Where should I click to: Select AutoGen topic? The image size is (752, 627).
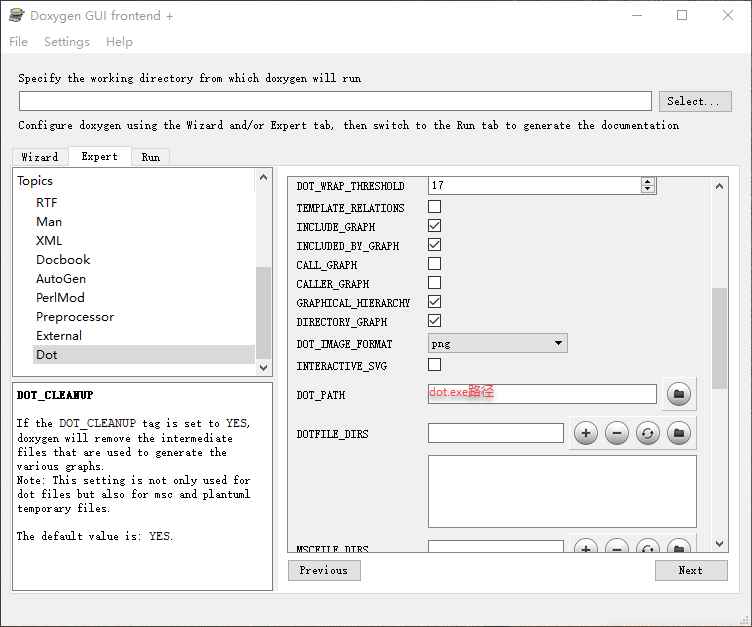click(61, 279)
